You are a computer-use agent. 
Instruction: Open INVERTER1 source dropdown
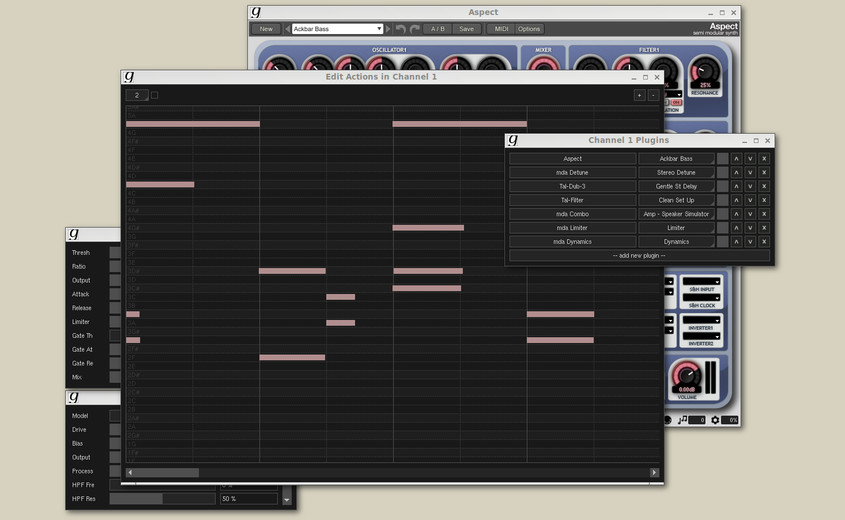coord(702,320)
